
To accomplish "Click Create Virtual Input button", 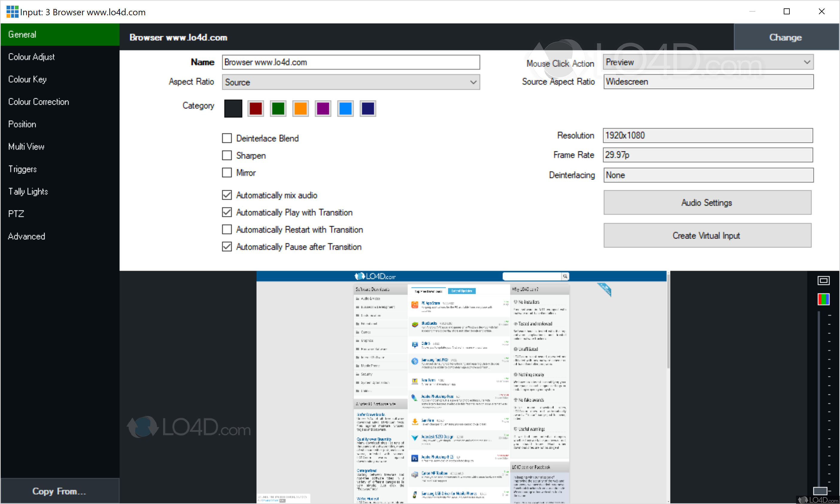I will point(707,236).
